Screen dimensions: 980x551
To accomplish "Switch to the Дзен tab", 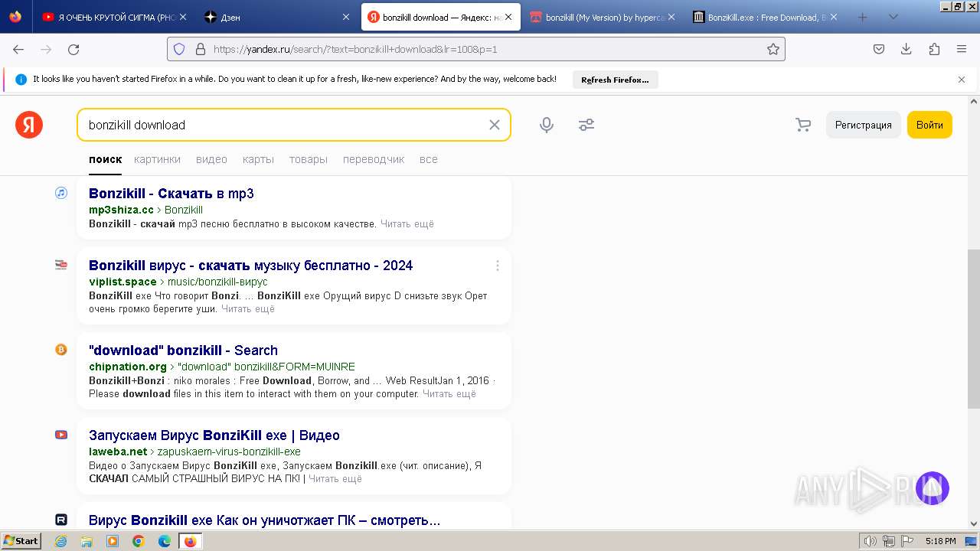I will [x=278, y=17].
